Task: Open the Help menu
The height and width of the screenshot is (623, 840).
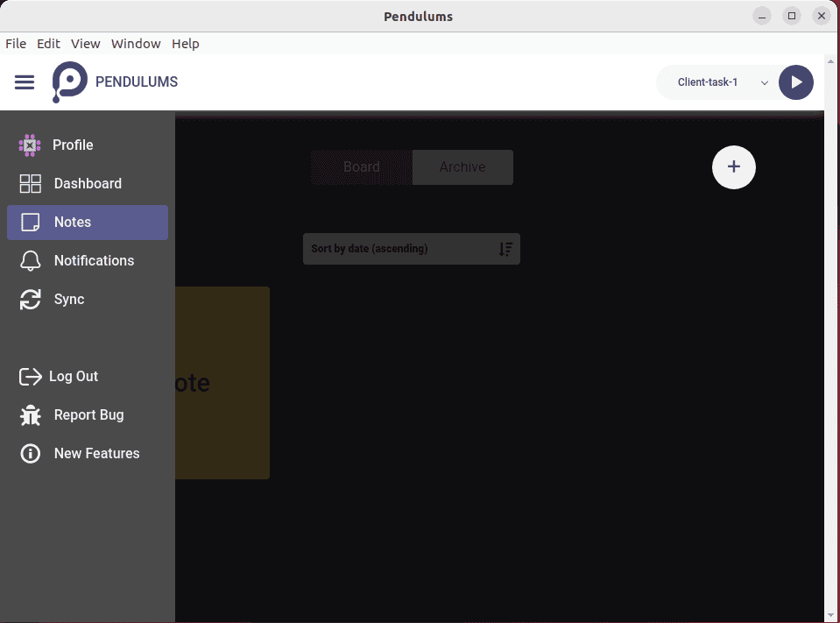Action: (186, 44)
